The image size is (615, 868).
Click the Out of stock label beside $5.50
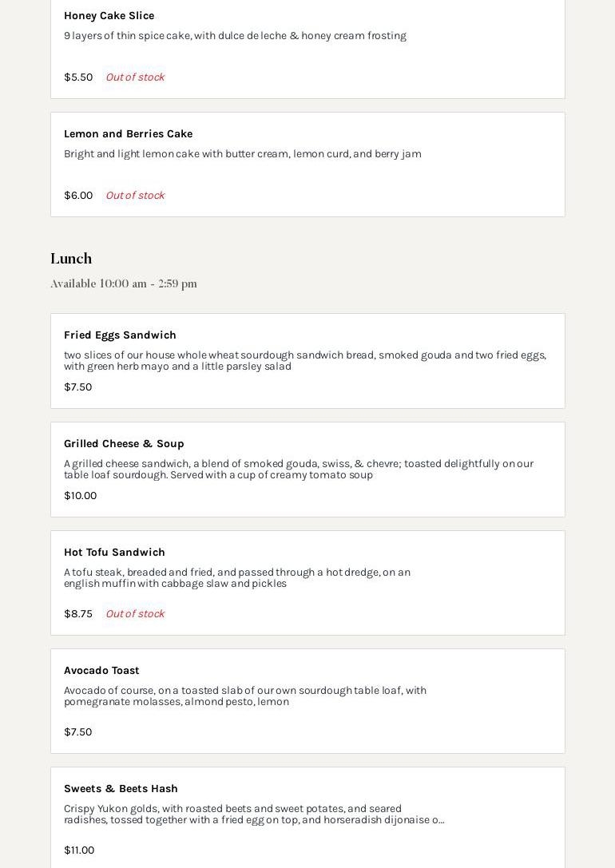click(135, 77)
